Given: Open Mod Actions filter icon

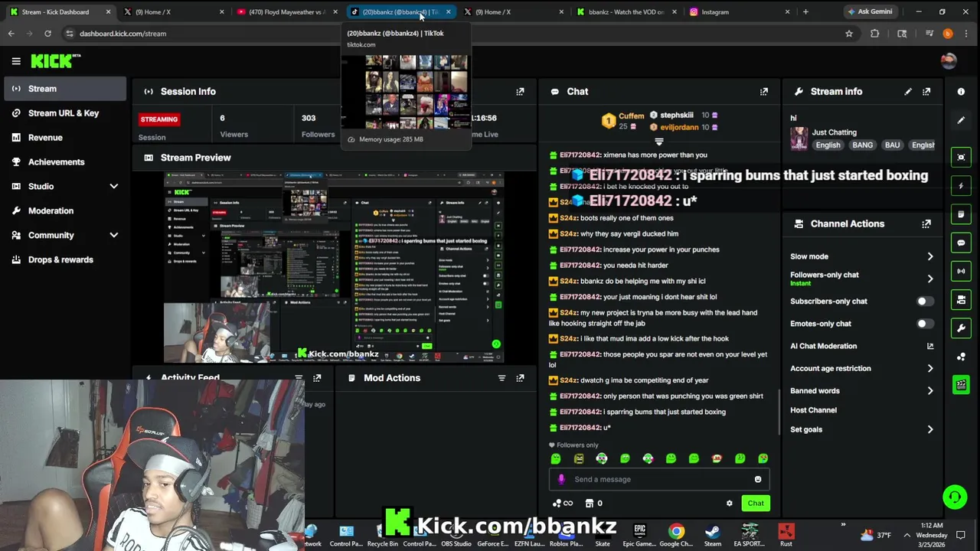Looking at the screenshot, I should [501, 377].
